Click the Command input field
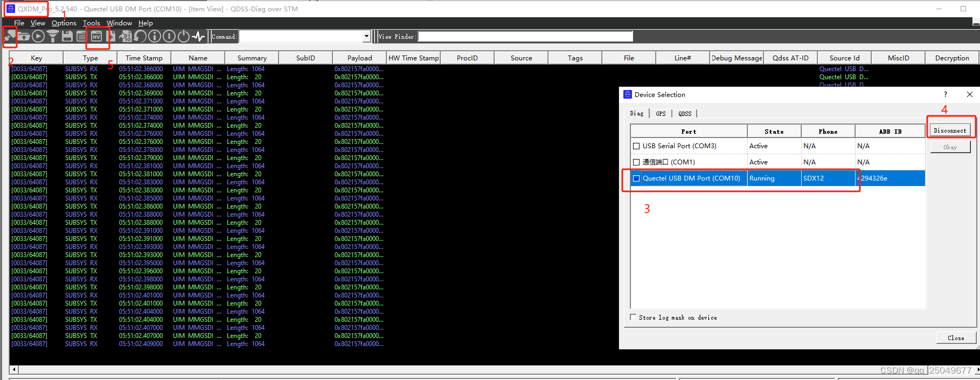This screenshot has height=380, width=980. click(x=301, y=36)
